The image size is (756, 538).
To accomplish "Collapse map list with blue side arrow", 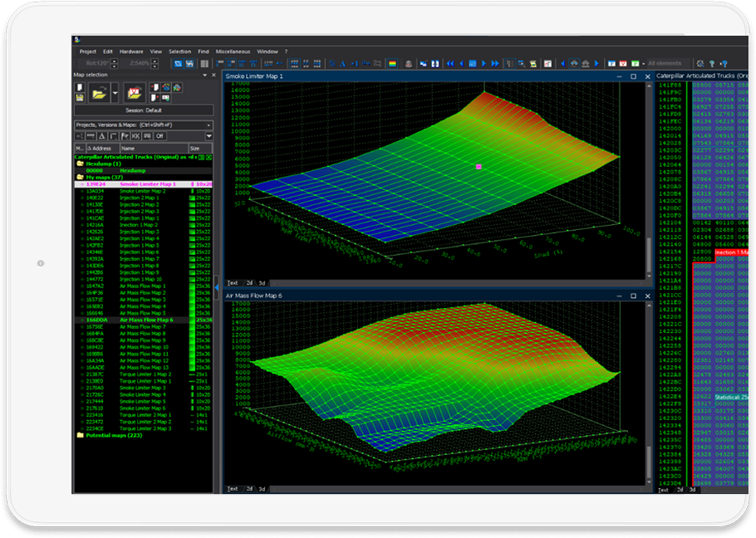I will click(217, 287).
